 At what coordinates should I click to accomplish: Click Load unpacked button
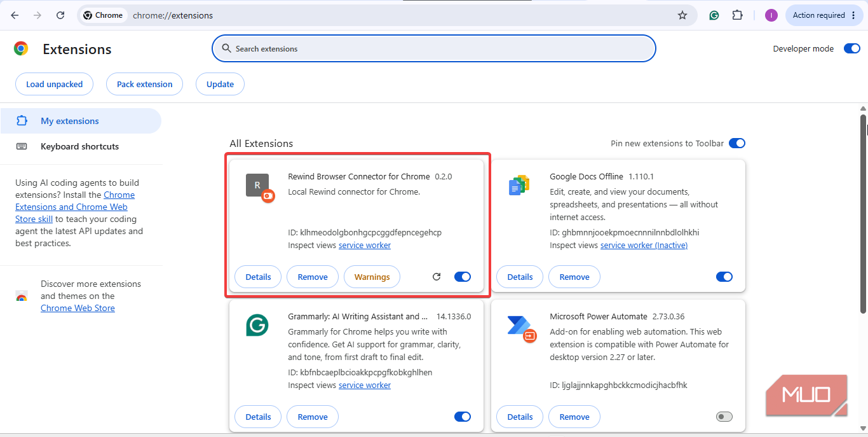(54, 84)
